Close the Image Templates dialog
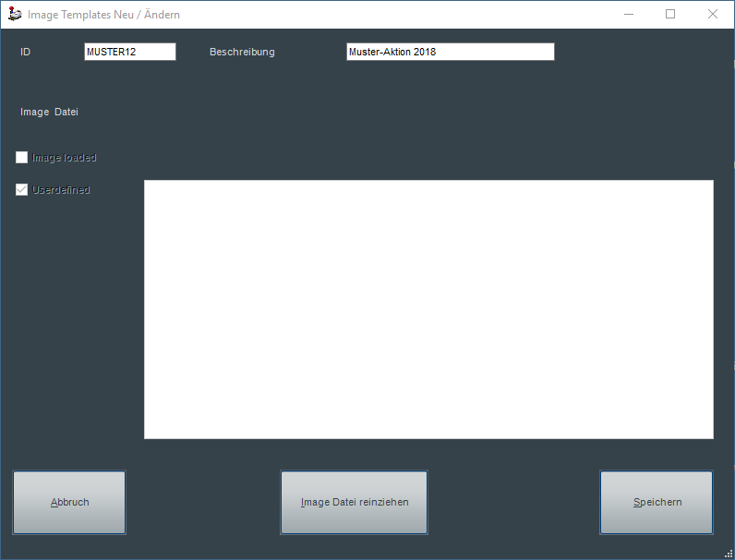 click(x=713, y=15)
